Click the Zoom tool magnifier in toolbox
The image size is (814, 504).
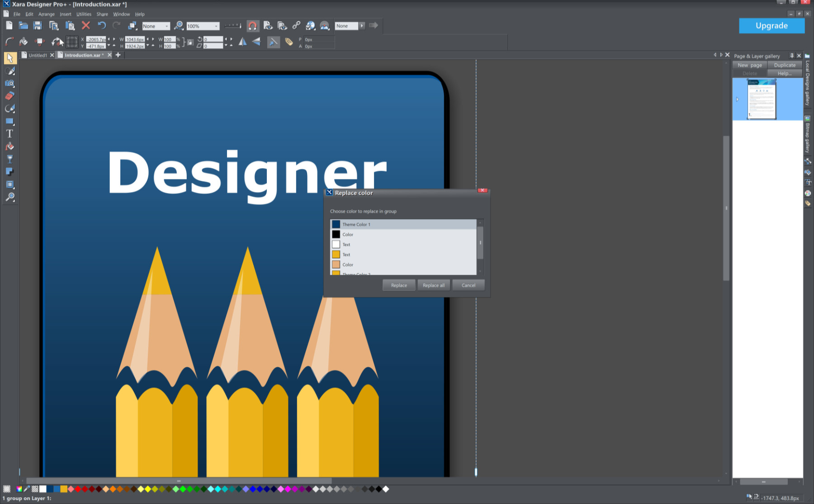(x=9, y=197)
